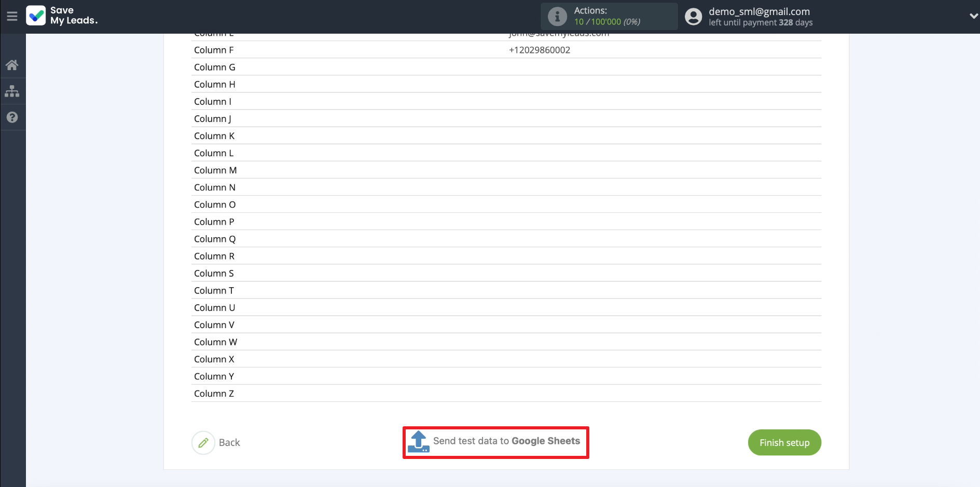Click the Back link
980x487 pixels.
[x=229, y=443]
